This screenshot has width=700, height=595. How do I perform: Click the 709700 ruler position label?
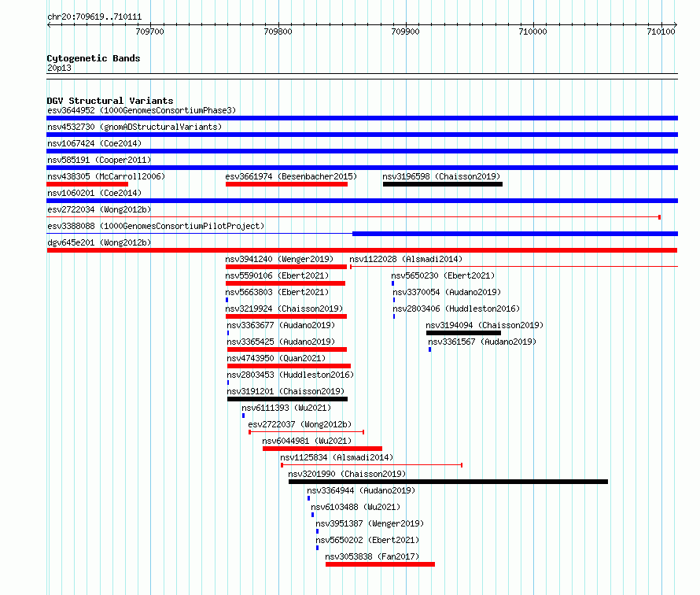[150, 31]
